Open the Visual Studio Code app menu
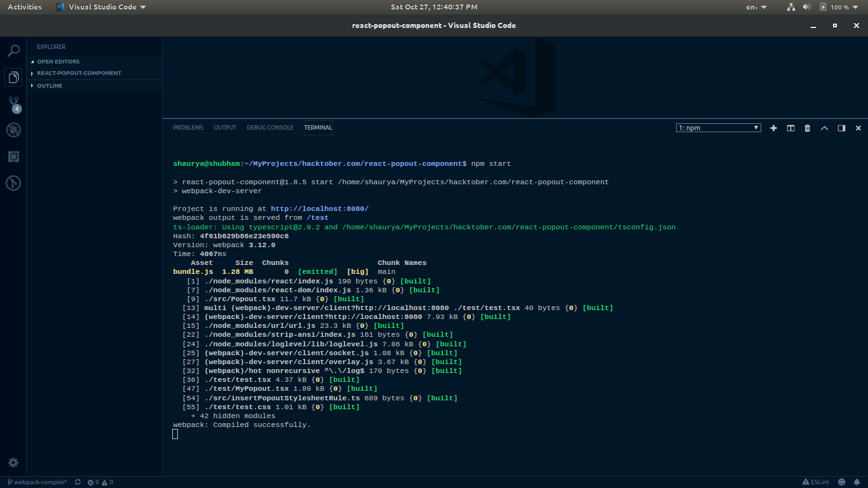868x488 pixels. coord(101,7)
